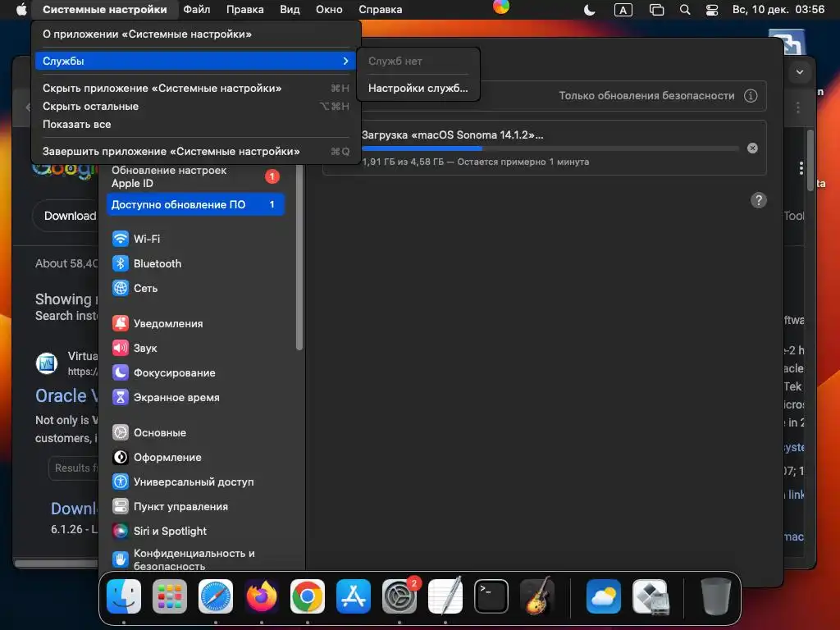The image size is (840, 630).
Task: Select Скрыть остальные menu item
Action: 196,107
